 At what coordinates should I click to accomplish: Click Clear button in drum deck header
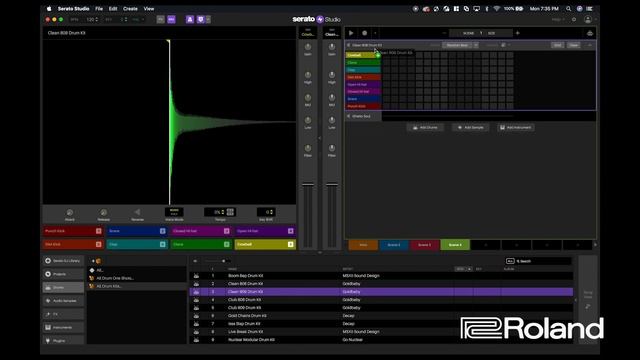(x=573, y=45)
